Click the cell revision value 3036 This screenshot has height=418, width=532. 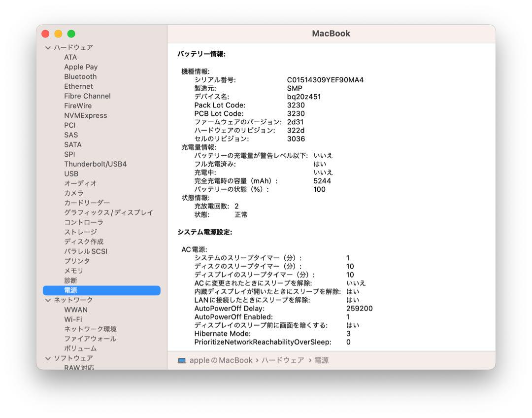click(x=296, y=139)
